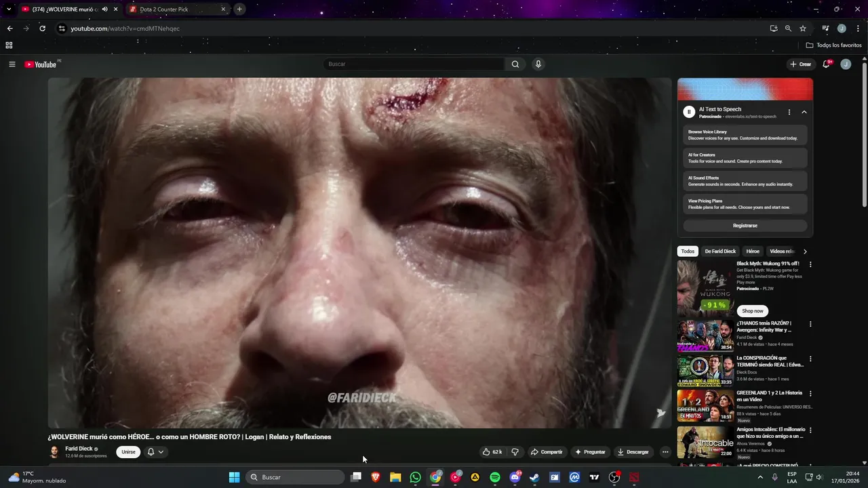Click the Windows taskbar search box
The width and height of the screenshot is (868, 488).
pyautogui.click(x=295, y=477)
